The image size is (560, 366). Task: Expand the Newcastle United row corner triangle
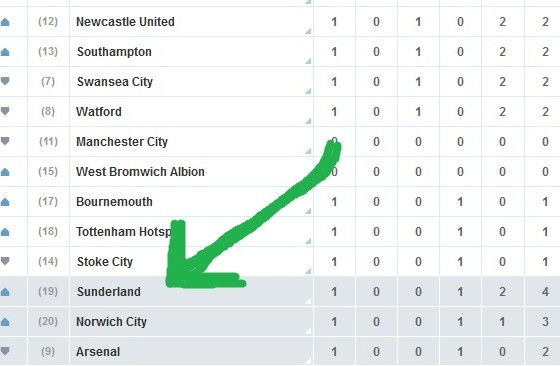[308, 31]
